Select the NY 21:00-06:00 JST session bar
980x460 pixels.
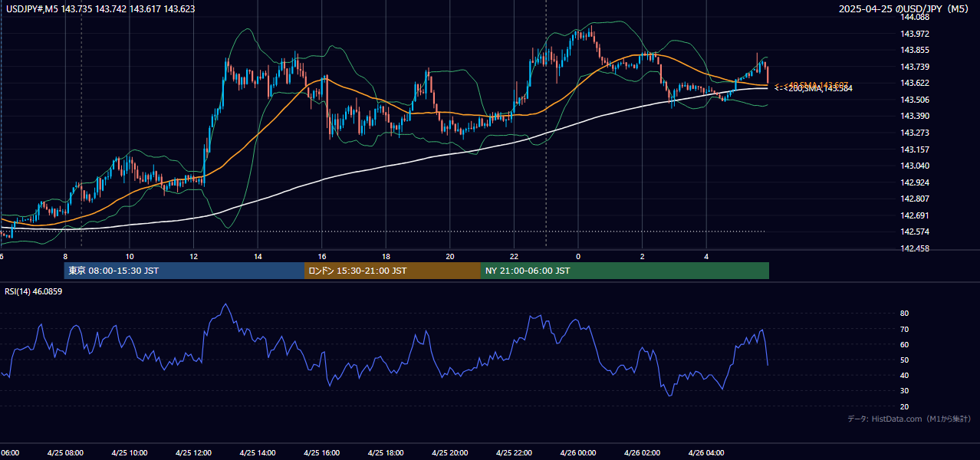coord(625,271)
